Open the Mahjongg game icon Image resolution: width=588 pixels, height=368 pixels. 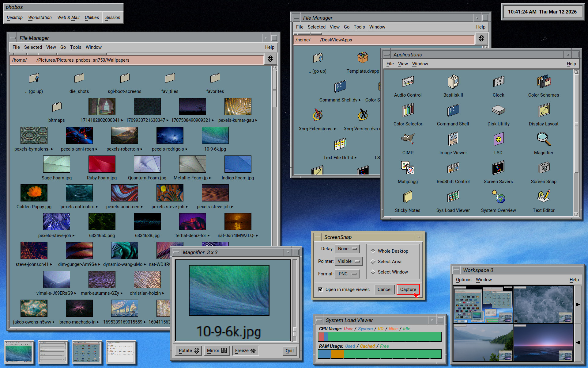(408, 168)
